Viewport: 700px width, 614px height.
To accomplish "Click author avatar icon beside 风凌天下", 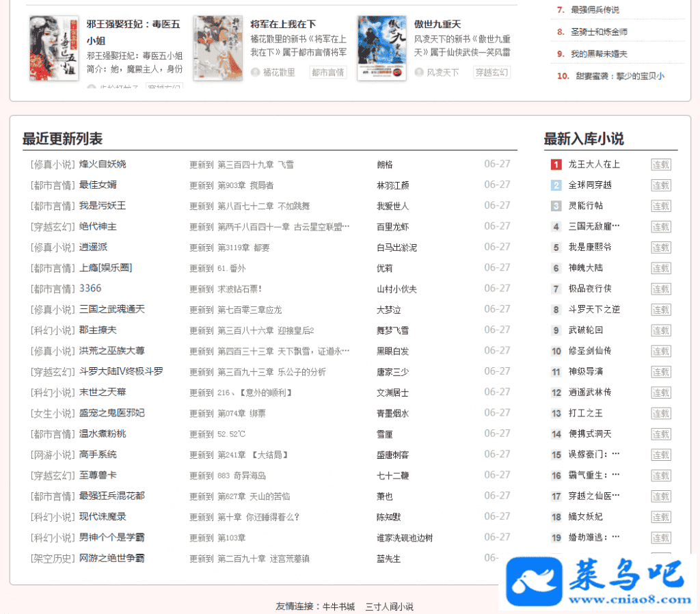I will tap(419, 72).
